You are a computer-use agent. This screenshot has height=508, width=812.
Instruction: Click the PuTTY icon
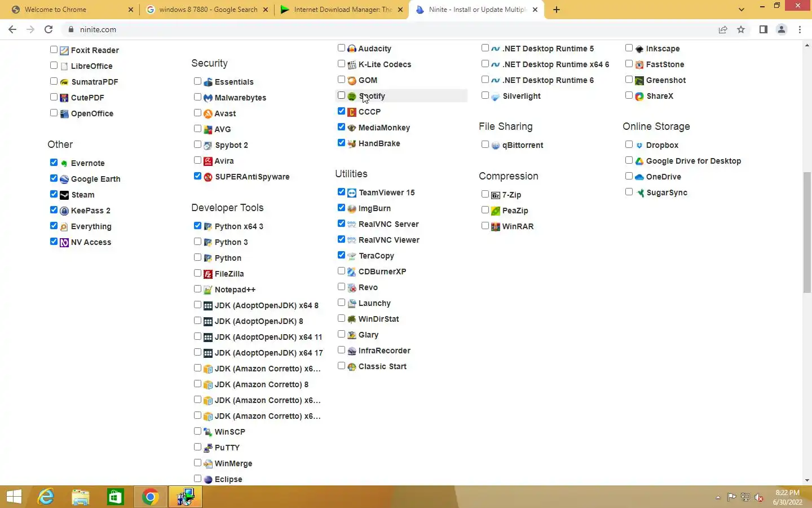[208, 448]
